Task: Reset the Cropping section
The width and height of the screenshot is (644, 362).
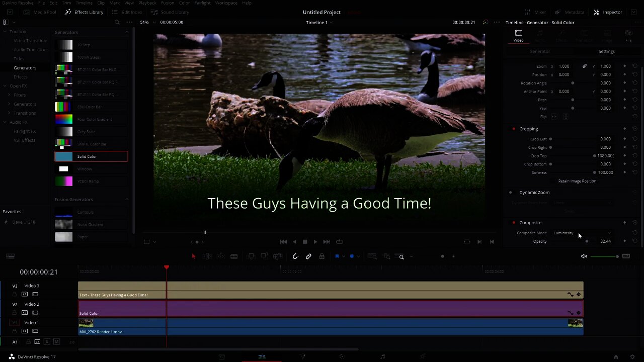Action: tap(635, 129)
